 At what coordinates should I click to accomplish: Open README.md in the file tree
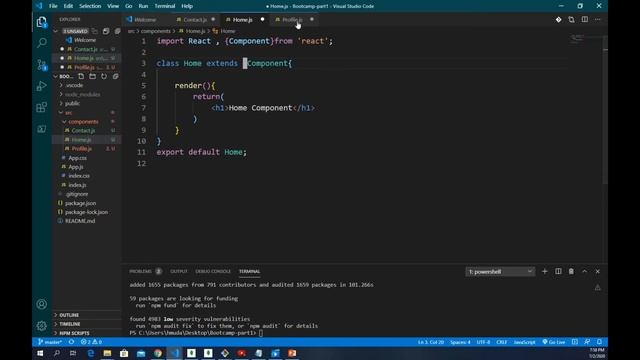(80, 221)
